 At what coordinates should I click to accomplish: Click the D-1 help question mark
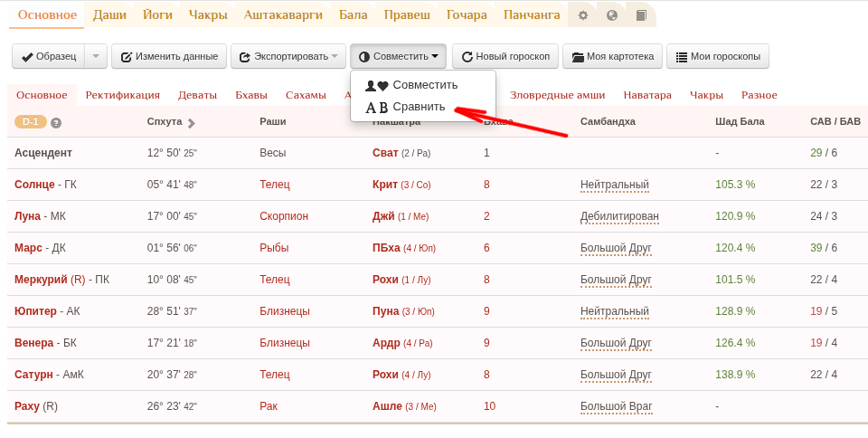[x=56, y=123]
